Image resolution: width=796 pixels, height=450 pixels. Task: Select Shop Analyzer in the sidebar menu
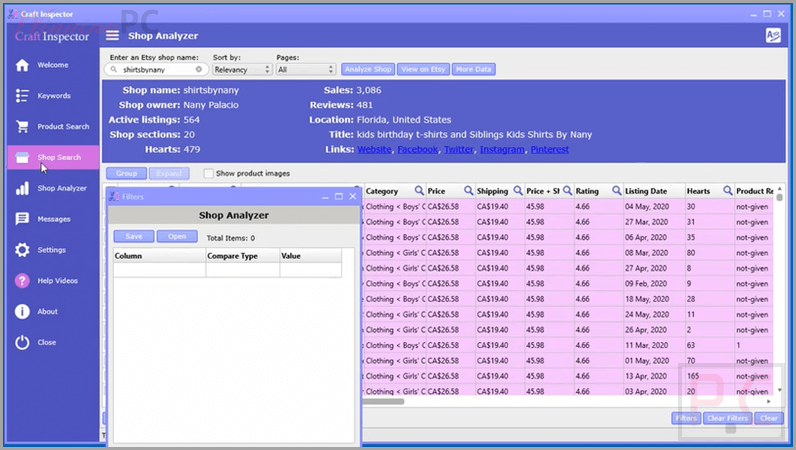click(x=62, y=188)
